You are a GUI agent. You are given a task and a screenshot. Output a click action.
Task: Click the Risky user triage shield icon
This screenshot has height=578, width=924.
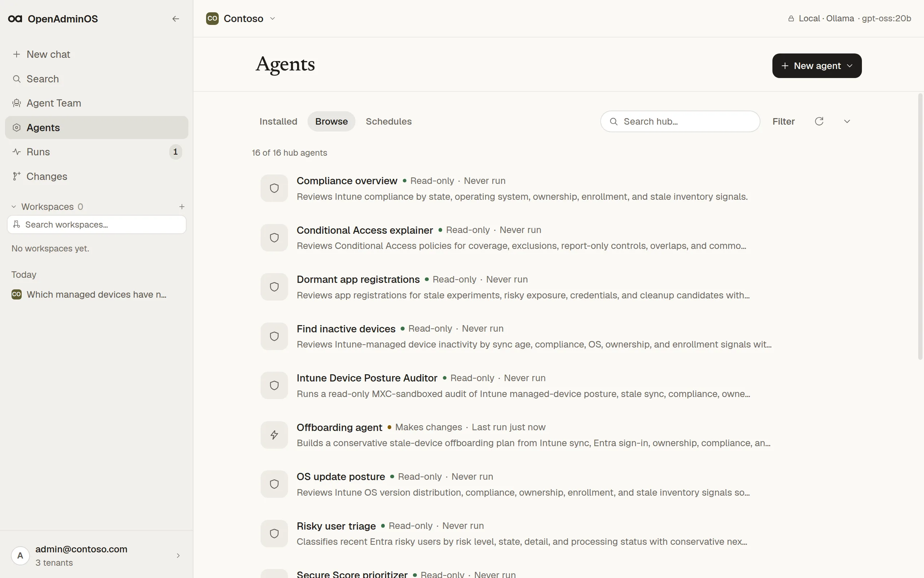(x=274, y=533)
